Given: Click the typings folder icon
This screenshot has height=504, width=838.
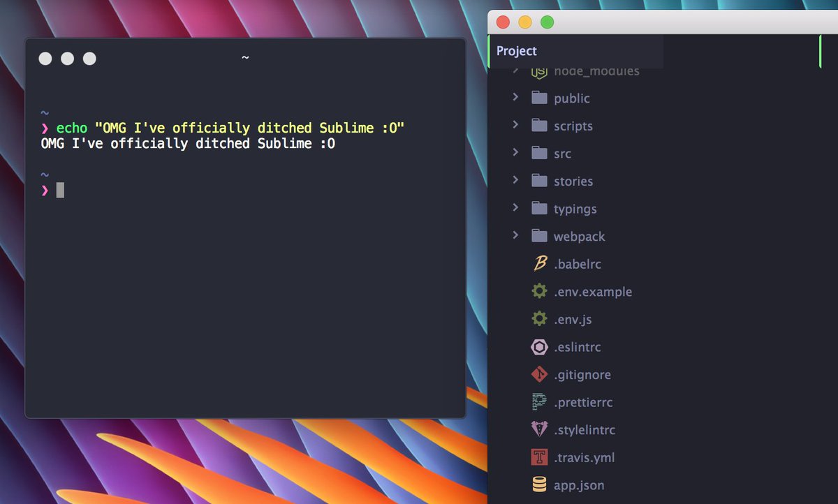Looking at the screenshot, I should 539,208.
